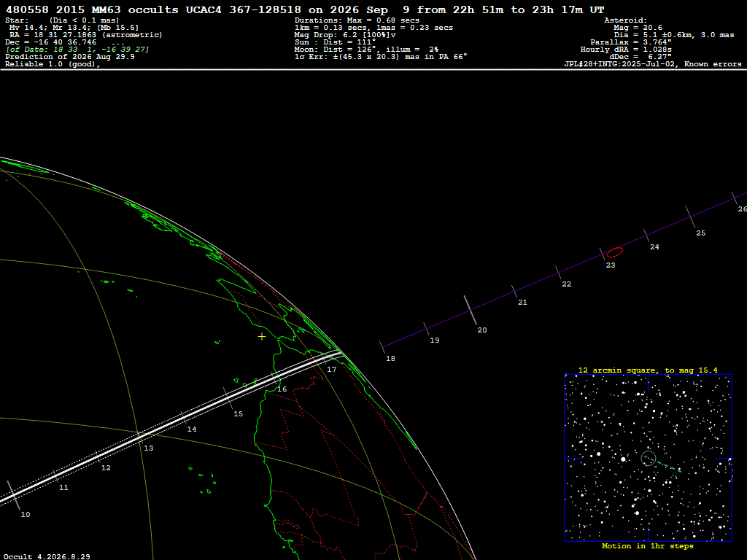Screen dimensions: 747x560
Task: Click the 12 arcmin star chart thumbnail
Action: (x=648, y=458)
